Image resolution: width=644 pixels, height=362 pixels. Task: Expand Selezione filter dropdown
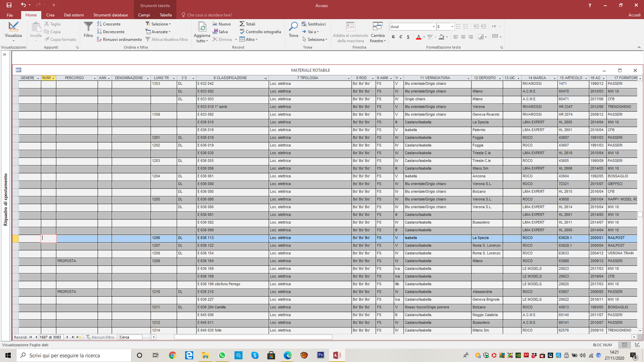tap(158, 24)
